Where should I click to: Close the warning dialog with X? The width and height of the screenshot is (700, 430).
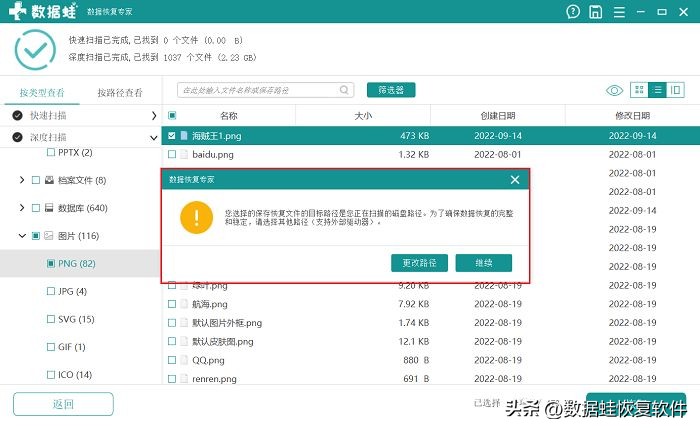pos(515,180)
